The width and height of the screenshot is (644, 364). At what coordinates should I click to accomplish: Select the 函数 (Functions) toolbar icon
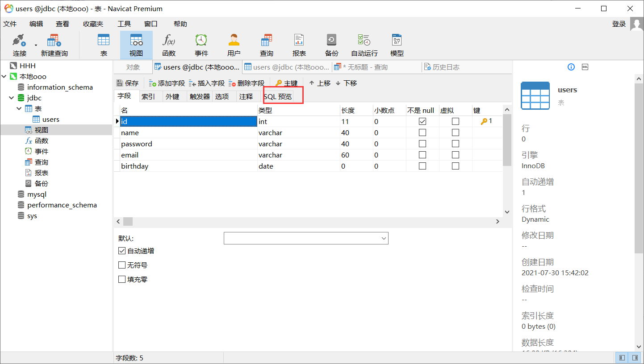pyautogui.click(x=169, y=45)
